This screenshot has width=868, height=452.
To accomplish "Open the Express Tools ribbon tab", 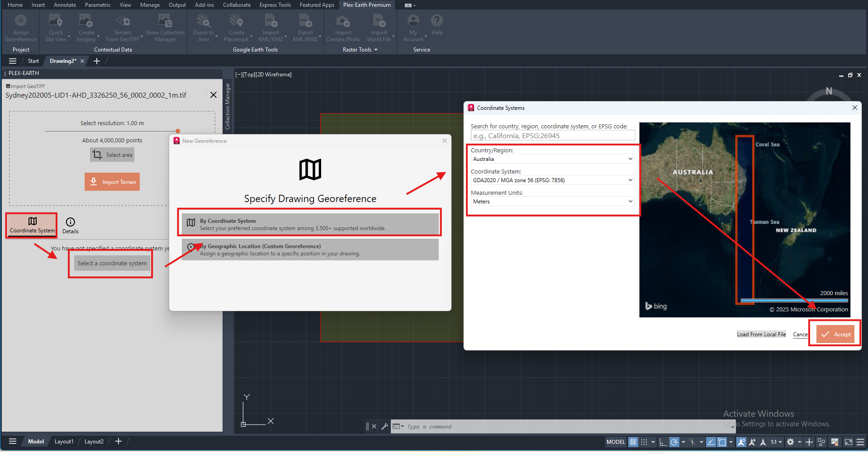I will [275, 5].
